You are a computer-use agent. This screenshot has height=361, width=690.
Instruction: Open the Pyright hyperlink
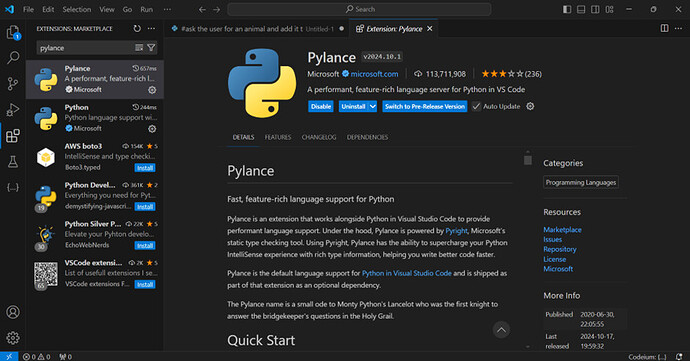coord(456,231)
